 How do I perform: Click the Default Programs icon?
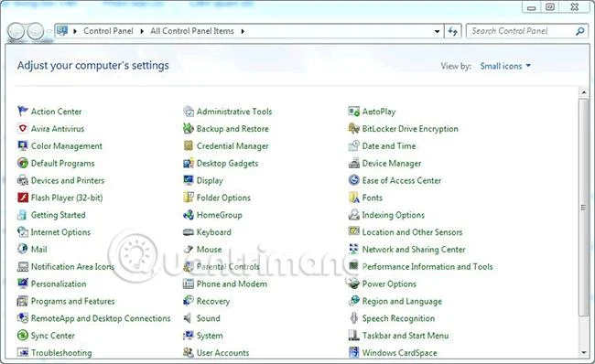[x=23, y=163]
